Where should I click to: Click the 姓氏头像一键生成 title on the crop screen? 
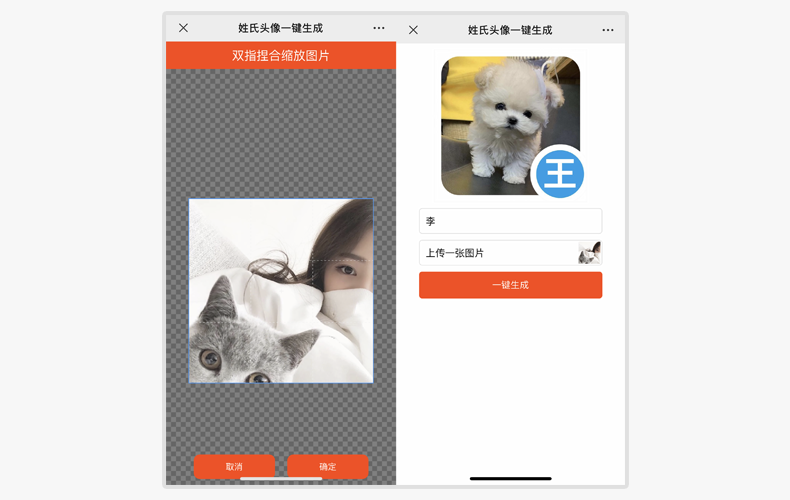pos(281,28)
